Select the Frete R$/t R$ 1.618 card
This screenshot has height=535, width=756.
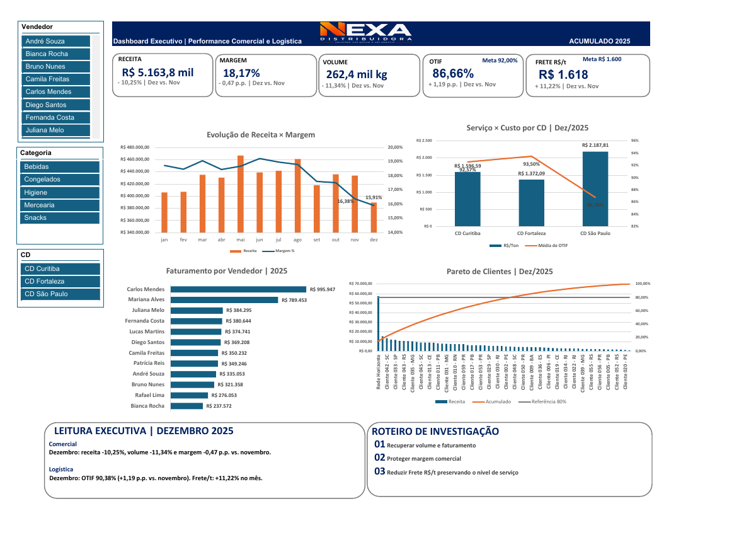pyautogui.click(x=588, y=75)
